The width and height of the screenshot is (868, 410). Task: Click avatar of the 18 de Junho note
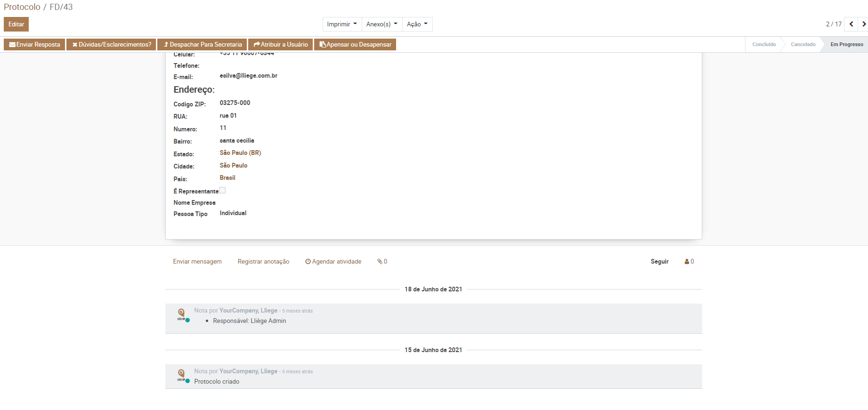[x=182, y=314]
